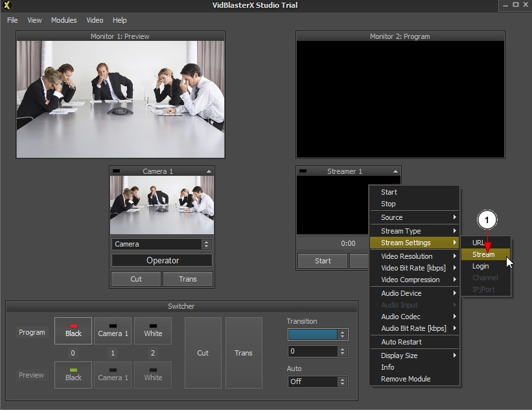
Task: Open the View menu
Action: click(x=34, y=20)
